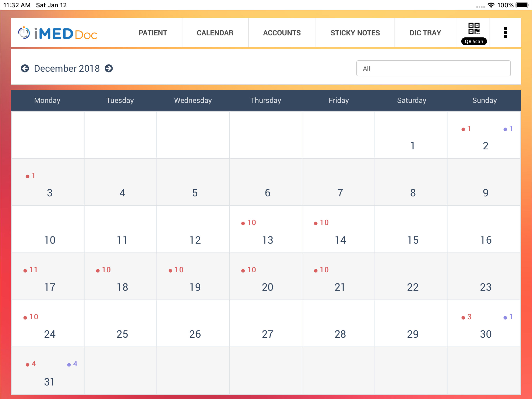Screen dimensions: 532x399
Task: Select day 18 in the calendar
Action: pos(121,276)
